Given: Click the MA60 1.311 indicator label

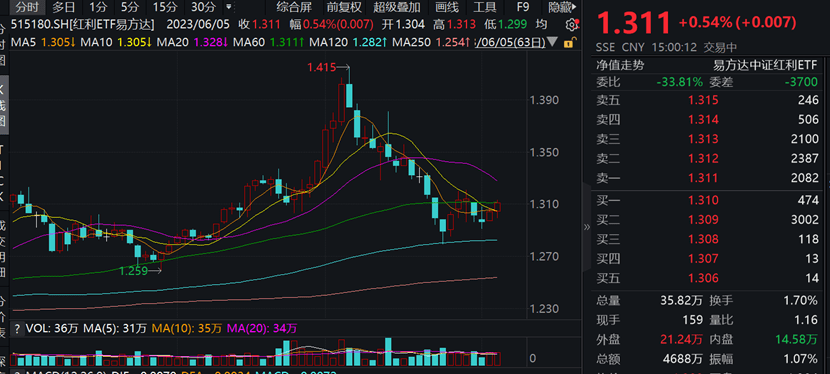Looking at the screenshot, I should [268, 42].
